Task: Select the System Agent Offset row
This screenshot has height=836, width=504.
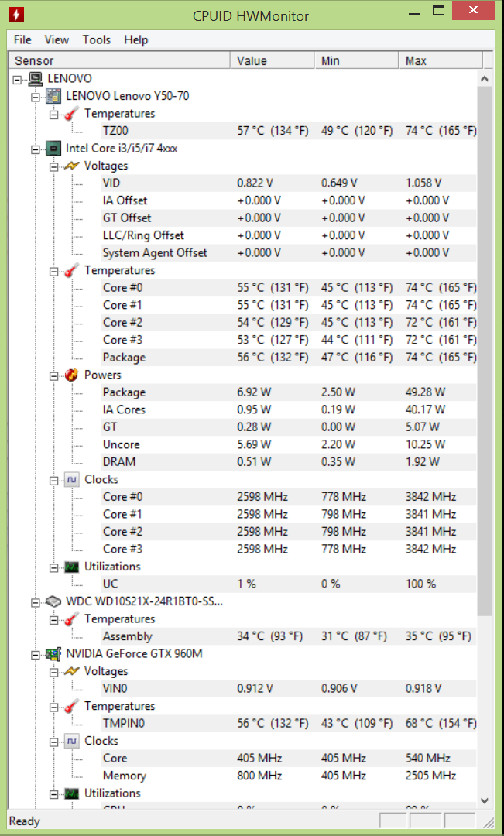Action: pyautogui.click(x=288, y=252)
